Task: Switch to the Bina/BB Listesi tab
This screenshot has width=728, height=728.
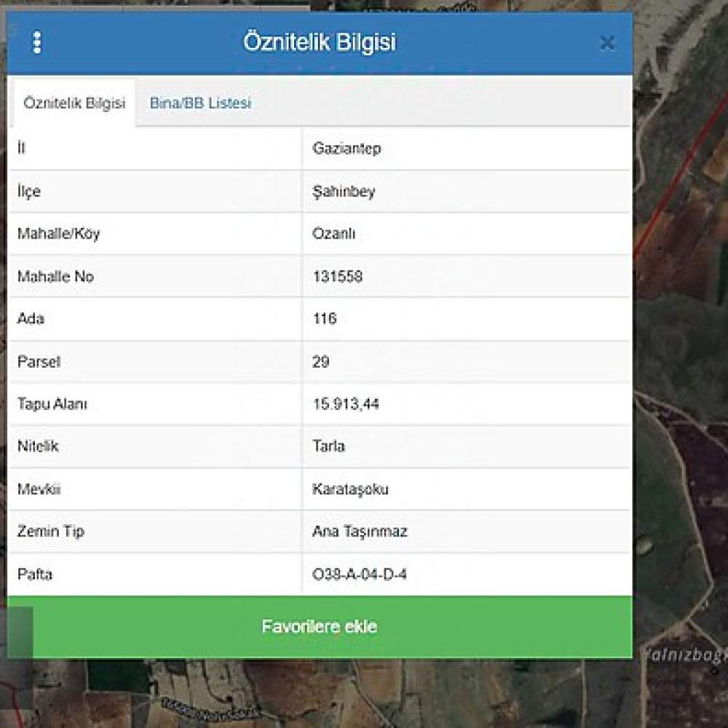Action: pos(200,103)
